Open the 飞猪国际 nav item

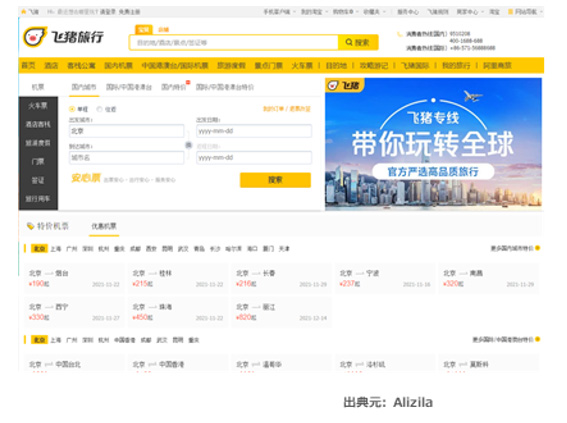(x=415, y=65)
